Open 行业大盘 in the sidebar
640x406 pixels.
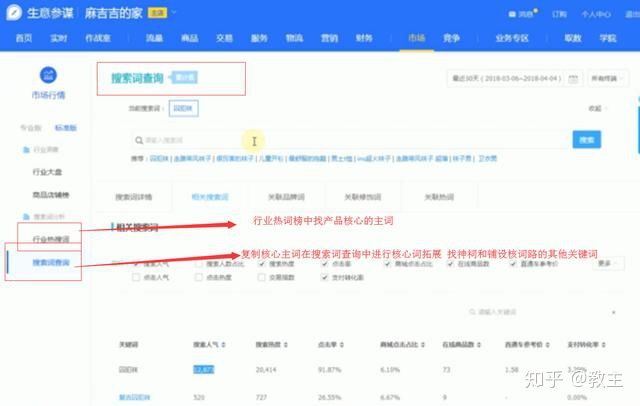coord(50,171)
